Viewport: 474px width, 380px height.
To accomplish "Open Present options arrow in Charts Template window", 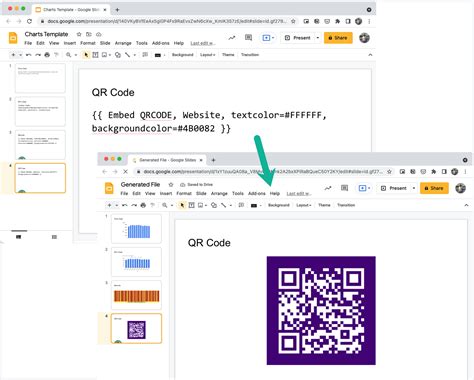I will click(x=318, y=38).
